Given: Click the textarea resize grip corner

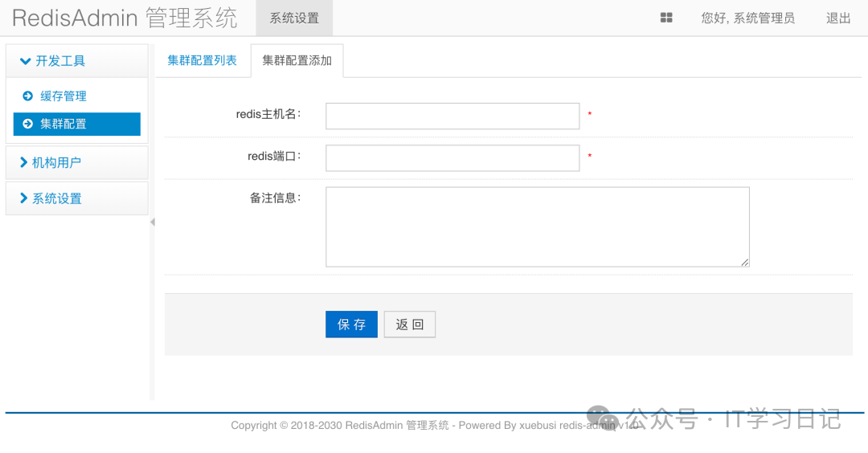Looking at the screenshot, I should [745, 263].
